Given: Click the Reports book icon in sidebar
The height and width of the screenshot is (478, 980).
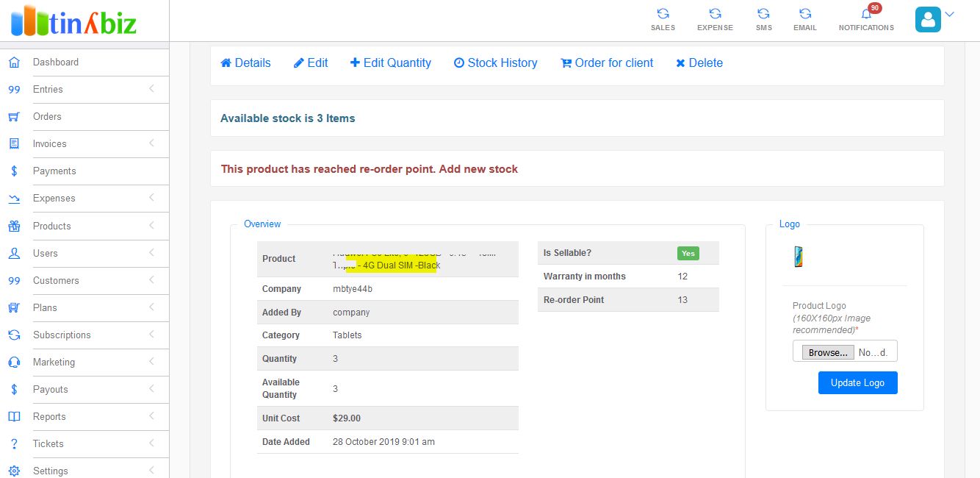Looking at the screenshot, I should tap(14, 416).
